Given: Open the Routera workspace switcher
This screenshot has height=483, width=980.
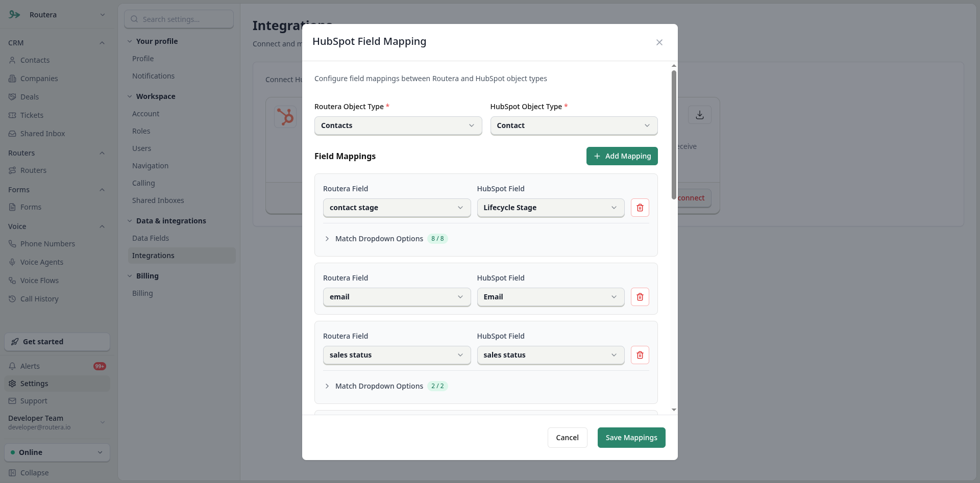Looking at the screenshot, I should pos(57,15).
